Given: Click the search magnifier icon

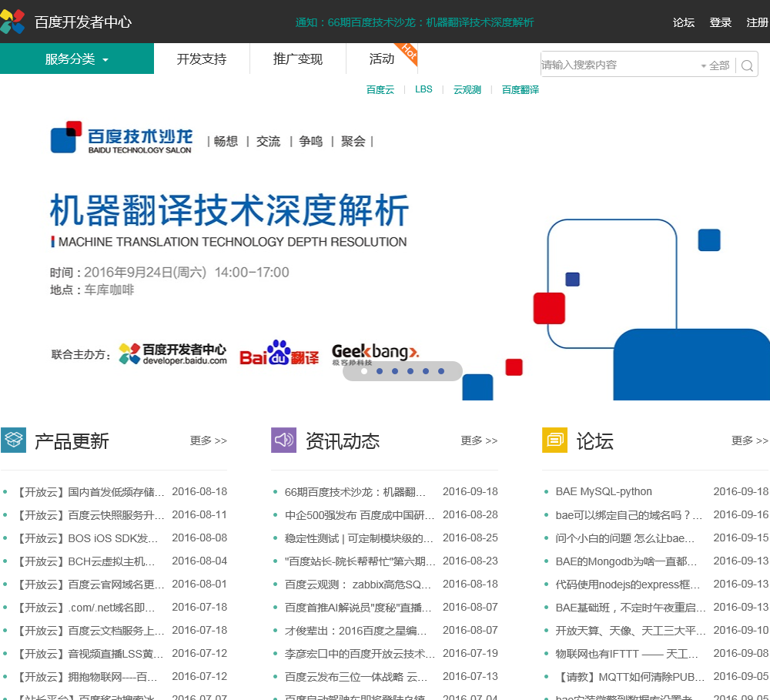Looking at the screenshot, I should 747,65.
